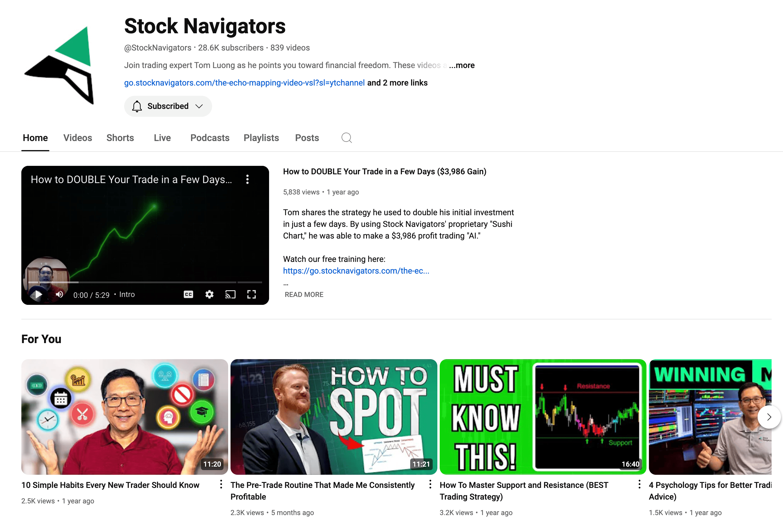Open options for Support and Resistance video

pyautogui.click(x=639, y=484)
